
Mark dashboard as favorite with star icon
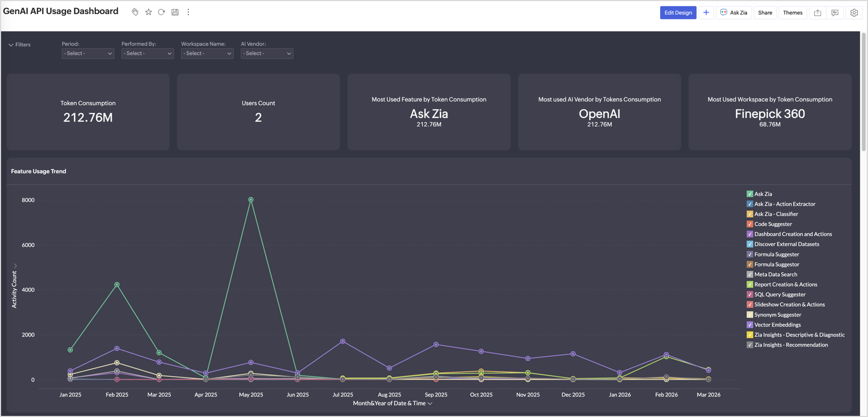coord(148,12)
